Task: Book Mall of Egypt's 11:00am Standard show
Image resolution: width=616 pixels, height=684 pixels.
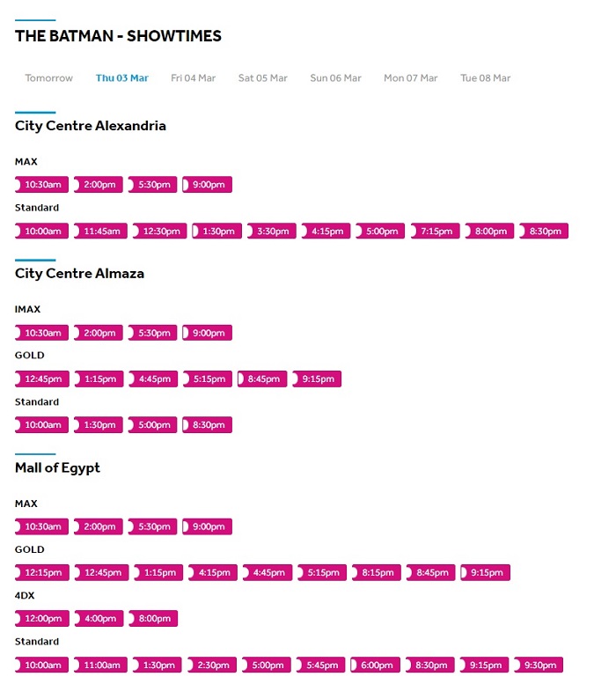Action: tap(100, 666)
